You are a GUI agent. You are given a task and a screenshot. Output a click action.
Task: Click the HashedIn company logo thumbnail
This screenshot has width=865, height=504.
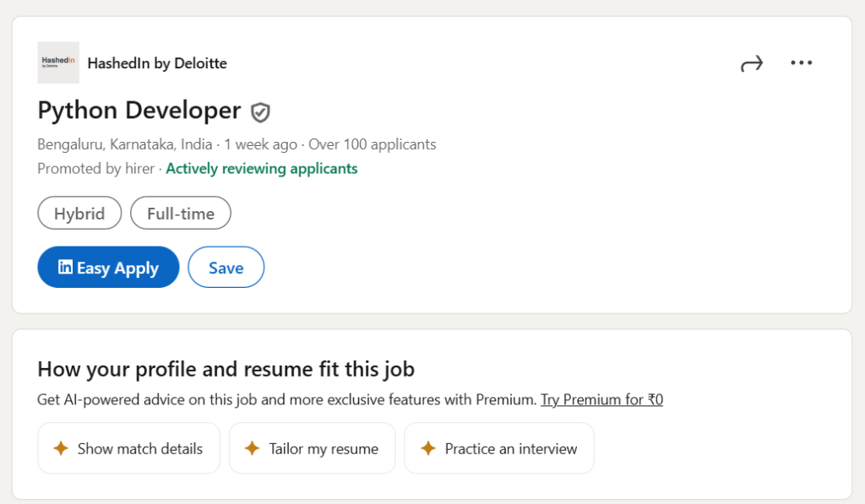click(58, 62)
